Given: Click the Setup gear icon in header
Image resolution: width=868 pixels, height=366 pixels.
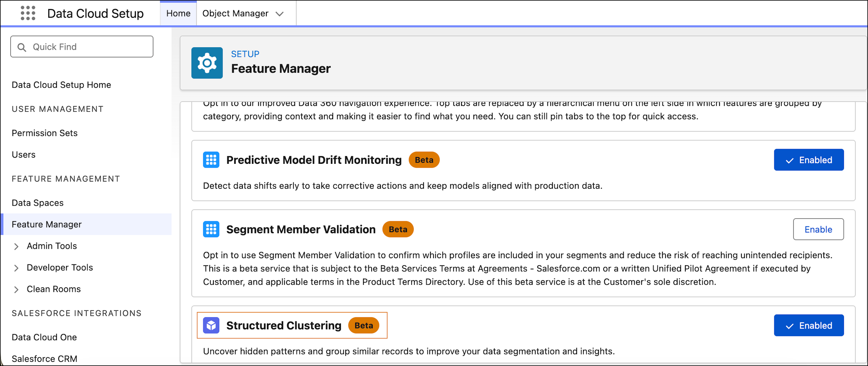Looking at the screenshot, I should [x=207, y=63].
